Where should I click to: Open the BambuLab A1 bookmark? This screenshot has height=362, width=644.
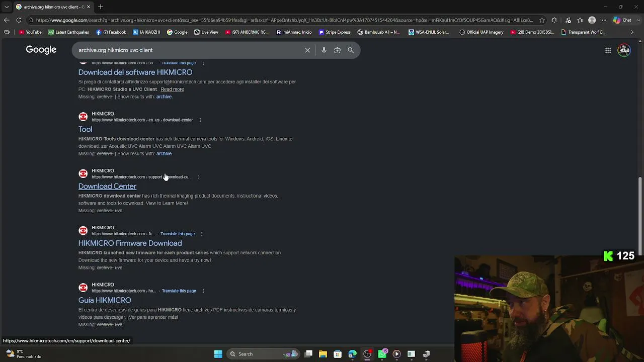[378, 32]
